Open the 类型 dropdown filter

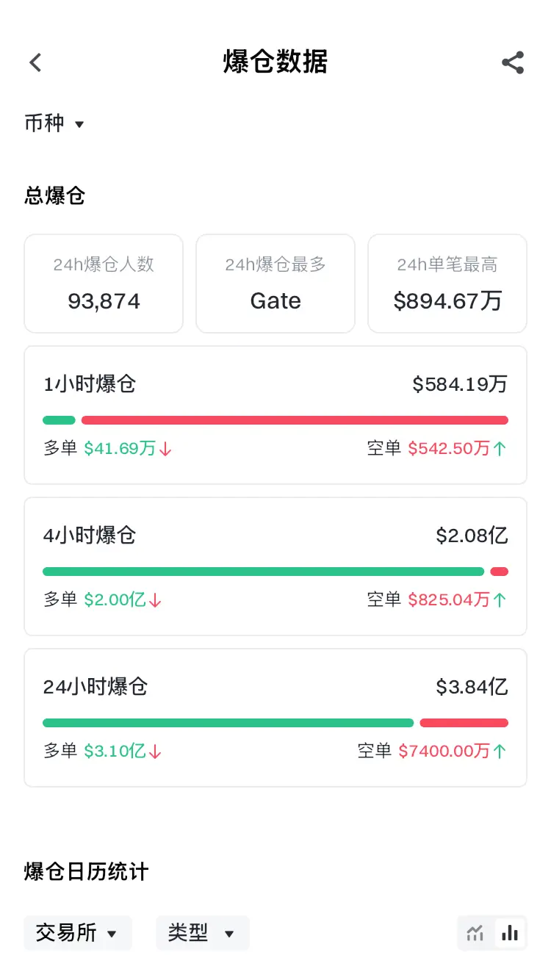[203, 933]
